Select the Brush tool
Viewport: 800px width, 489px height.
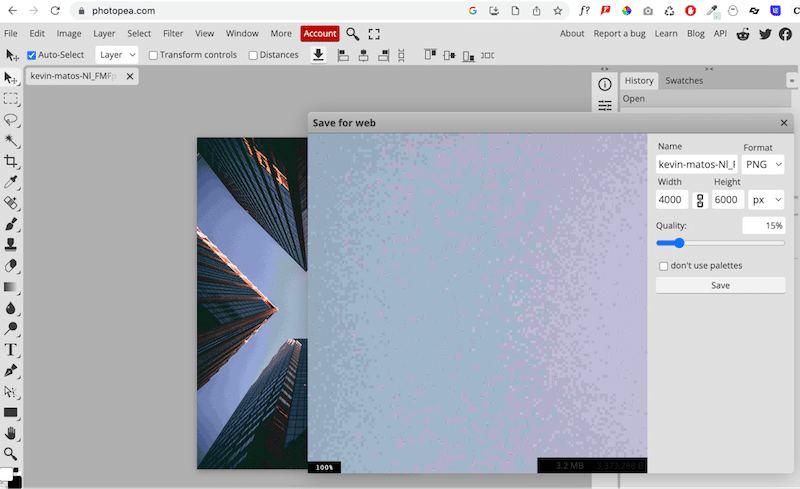point(10,224)
